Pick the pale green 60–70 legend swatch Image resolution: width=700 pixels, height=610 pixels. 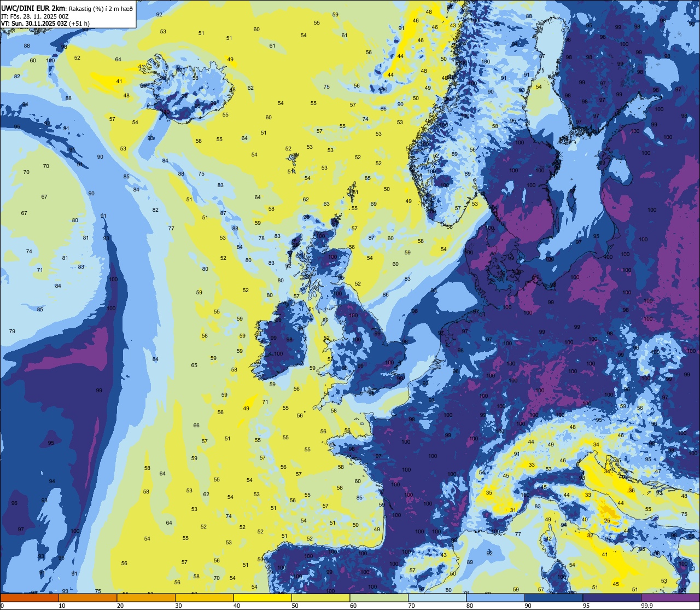[x=379, y=597]
